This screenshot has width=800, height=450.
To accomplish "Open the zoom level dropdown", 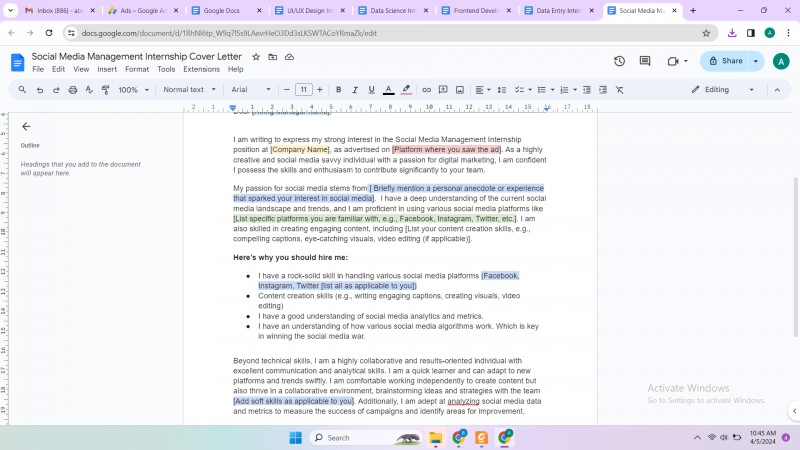I will (134, 90).
